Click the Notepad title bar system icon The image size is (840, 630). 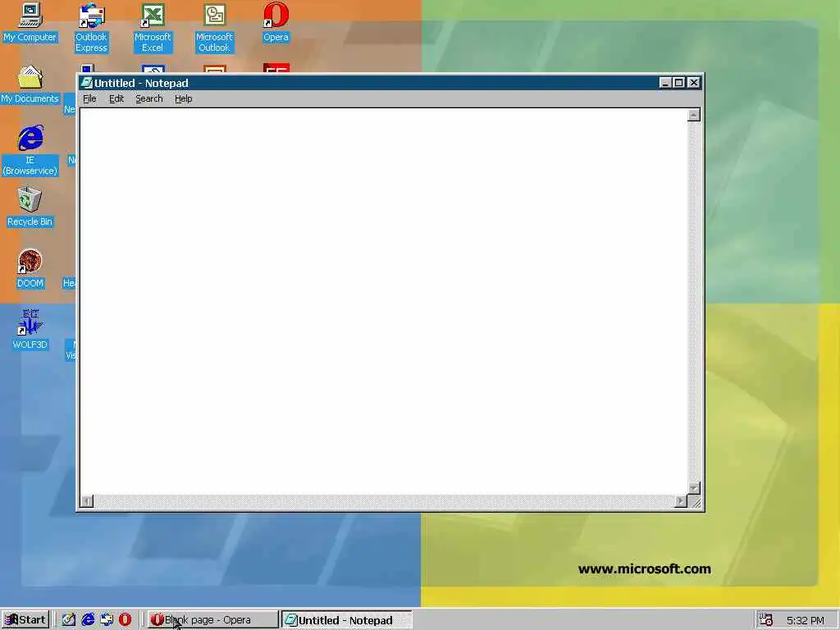[86, 83]
